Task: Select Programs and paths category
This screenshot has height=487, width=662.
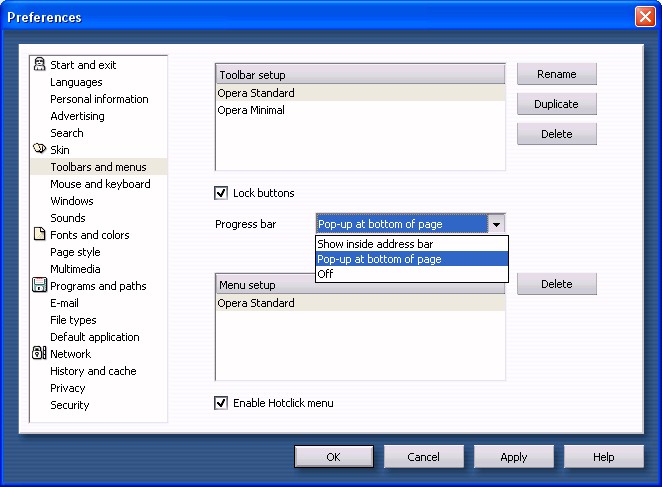Action: coord(98,286)
